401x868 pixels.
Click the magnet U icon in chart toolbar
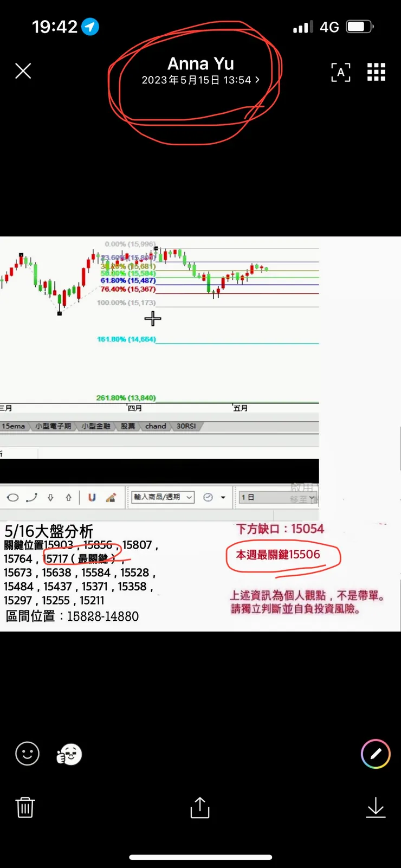[x=92, y=497]
